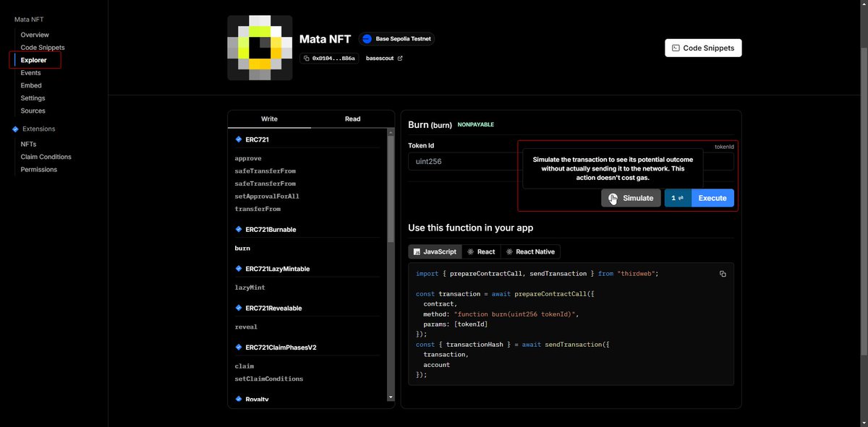Open Overview in the sidebar

35,35
